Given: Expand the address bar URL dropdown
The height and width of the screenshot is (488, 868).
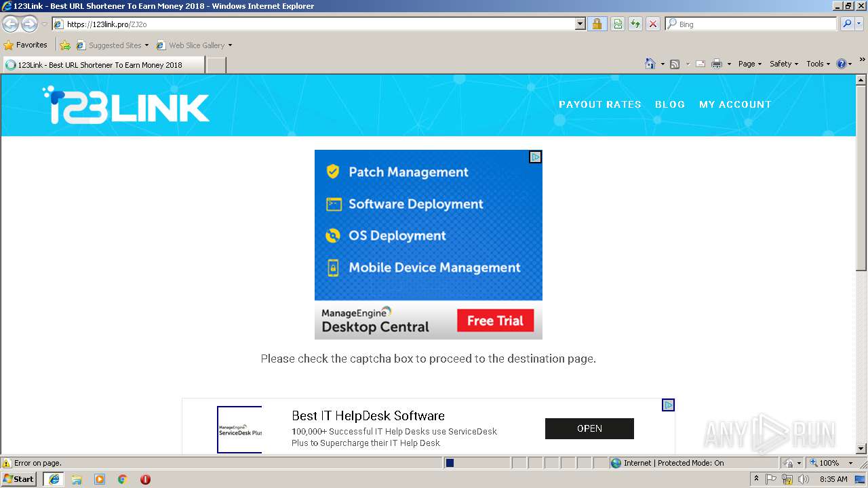Looking at the screenshot, I should tap(580, 24).
